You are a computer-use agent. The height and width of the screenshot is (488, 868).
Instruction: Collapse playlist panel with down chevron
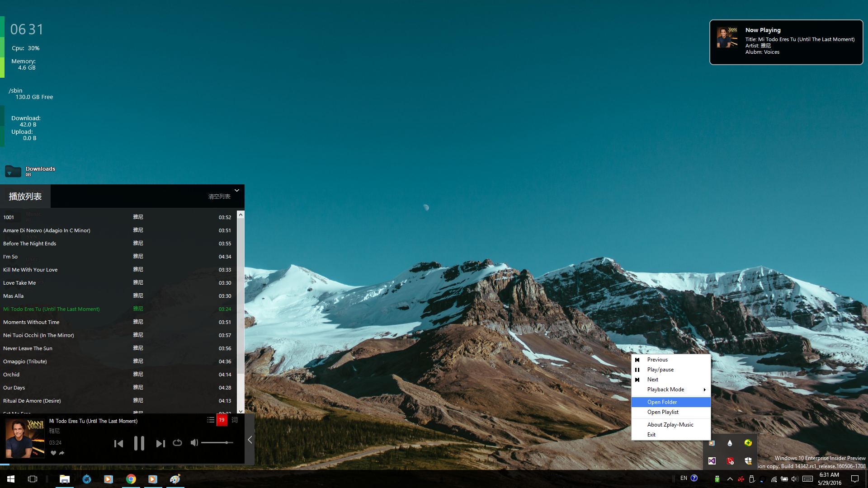(236, 191)
